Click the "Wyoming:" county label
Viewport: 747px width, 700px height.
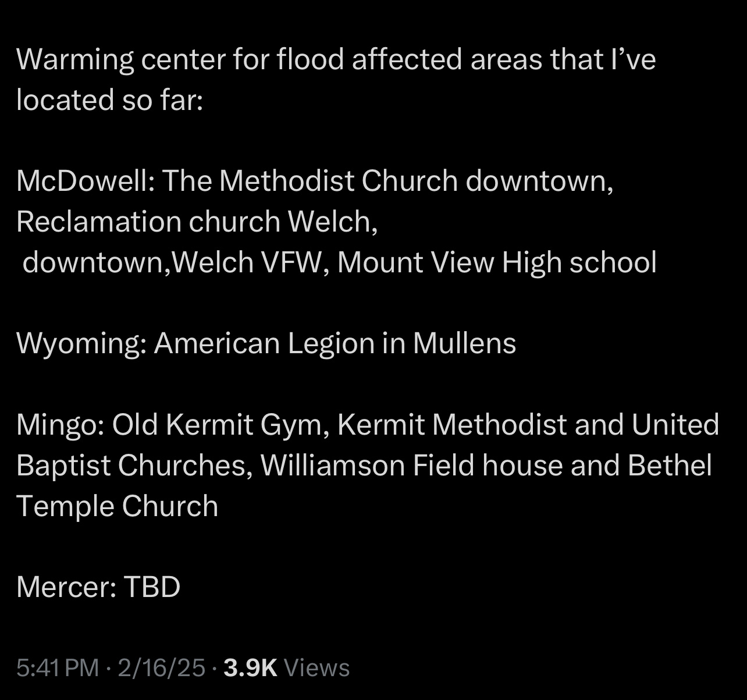[81, 343]
